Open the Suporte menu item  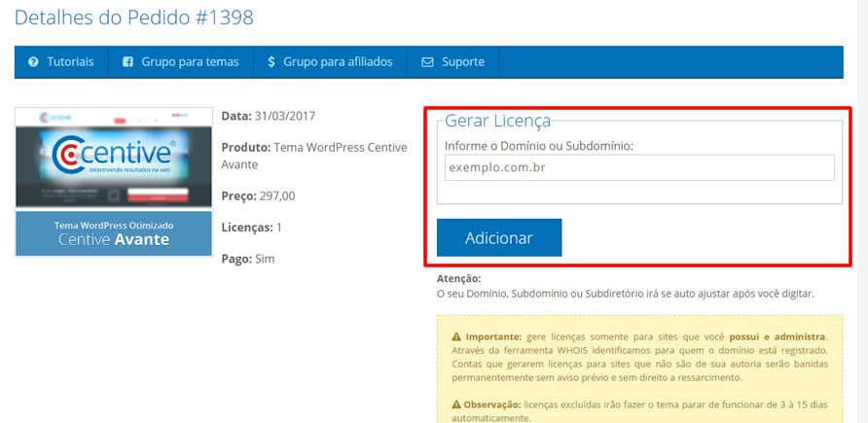click(x=453, y=62)
